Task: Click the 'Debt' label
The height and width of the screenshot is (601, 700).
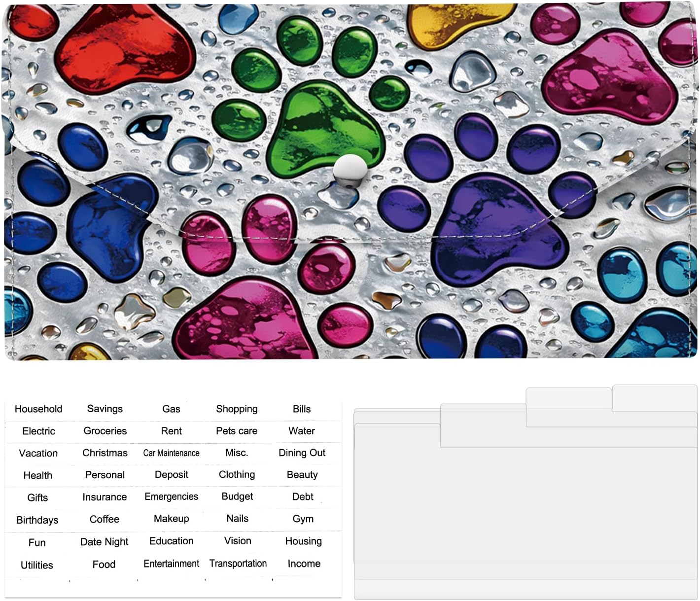Action: pyautogui.click(x=303, y=496)
